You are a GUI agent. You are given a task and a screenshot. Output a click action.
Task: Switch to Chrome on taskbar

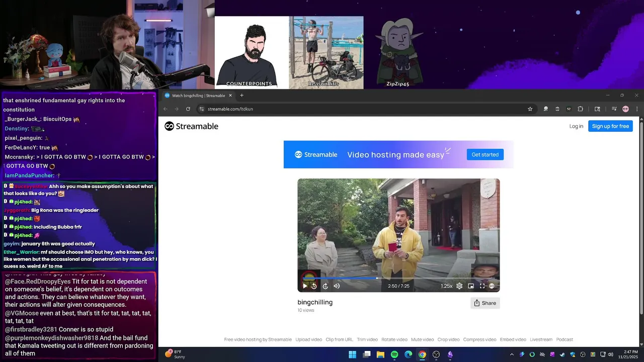422,354
